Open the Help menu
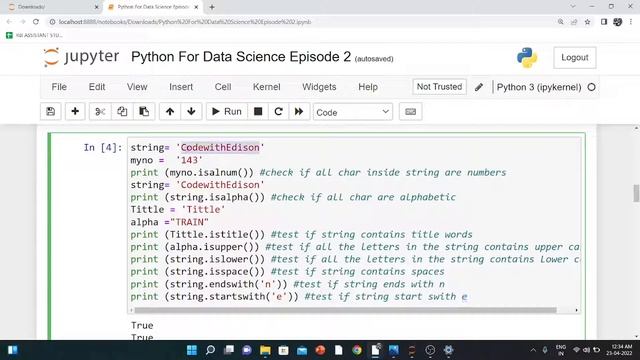Viewport: 640px width, 360px height. point(368,87)
